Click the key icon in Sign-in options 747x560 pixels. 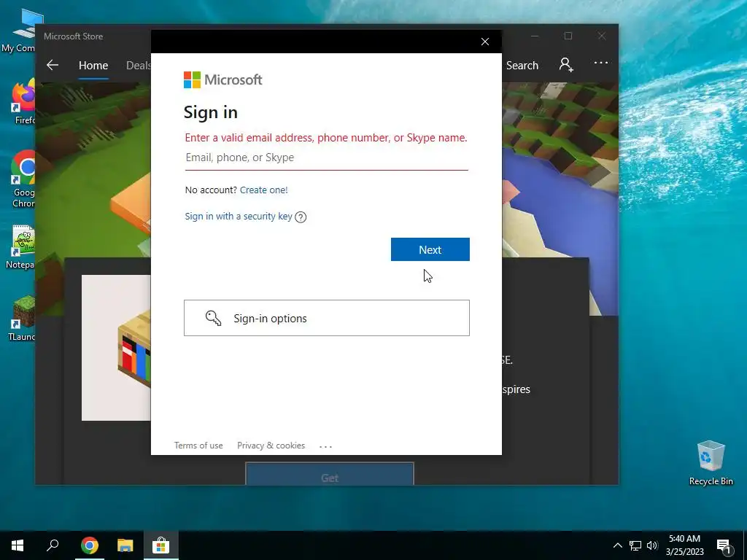(x=213, y=318)
